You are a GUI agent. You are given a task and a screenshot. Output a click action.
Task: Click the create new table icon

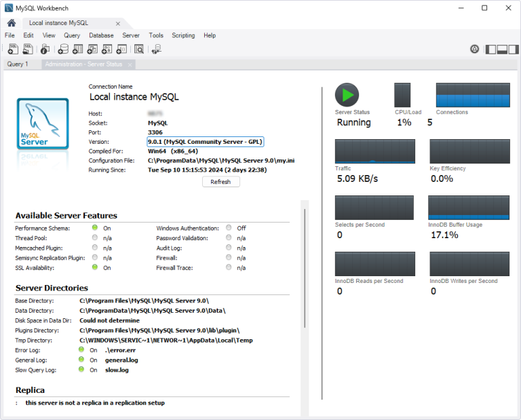coord(78,49)
